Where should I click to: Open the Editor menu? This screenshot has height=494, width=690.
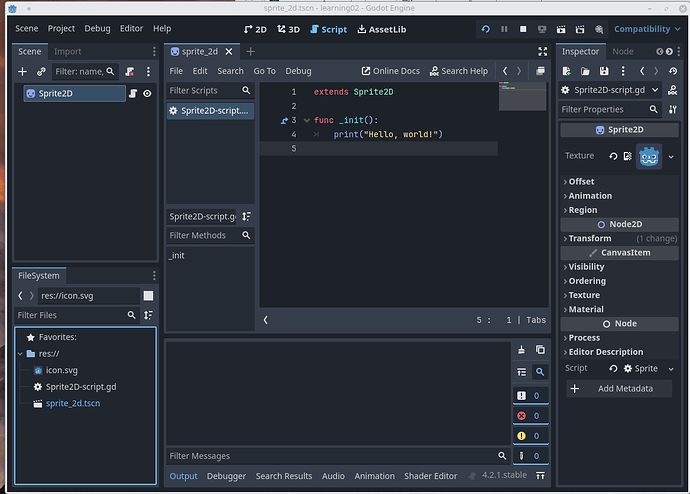(x=132, y=29)
